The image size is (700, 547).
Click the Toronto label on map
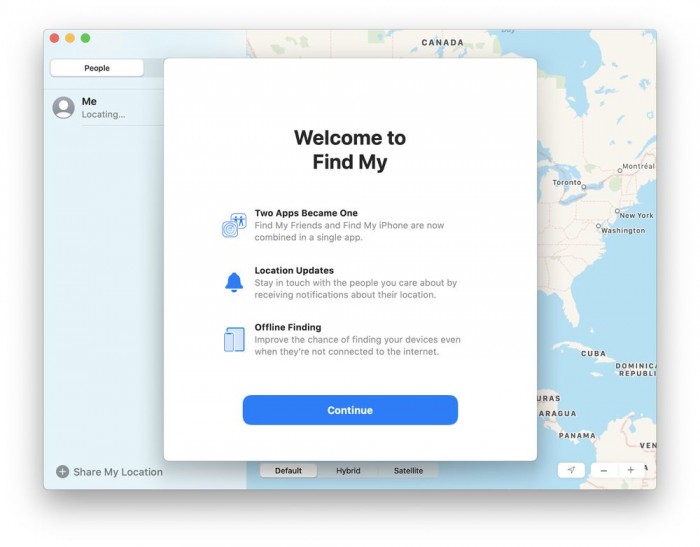[x=567, y=182]
